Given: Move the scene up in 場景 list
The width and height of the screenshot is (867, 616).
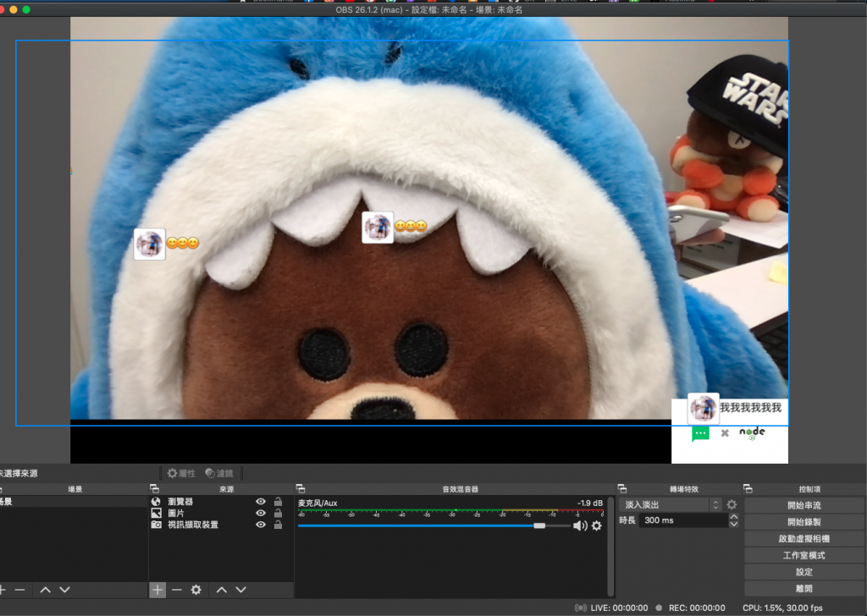Looking at the screenshot, I should pyautogui.click(x=46, y=590).
